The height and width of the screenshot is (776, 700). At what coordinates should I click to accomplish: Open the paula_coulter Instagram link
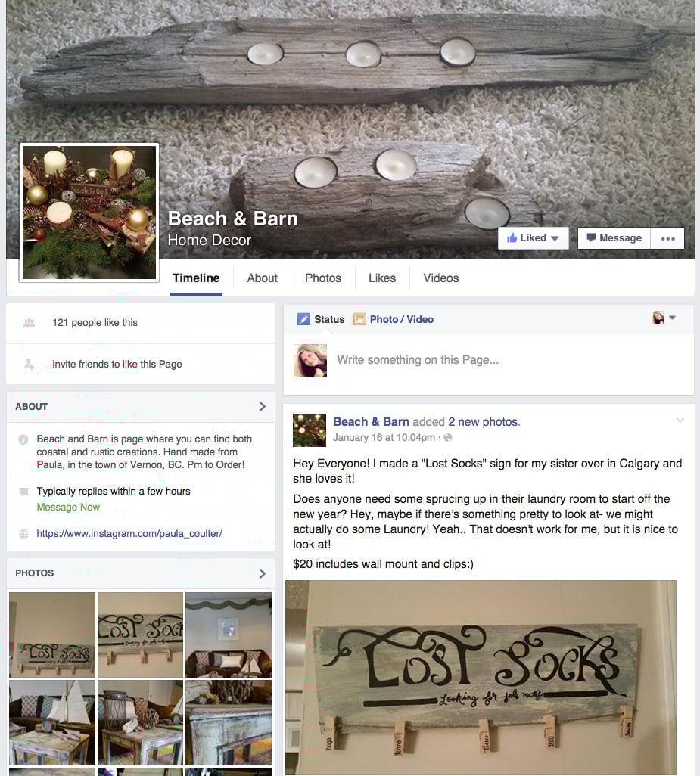point(129,534)
